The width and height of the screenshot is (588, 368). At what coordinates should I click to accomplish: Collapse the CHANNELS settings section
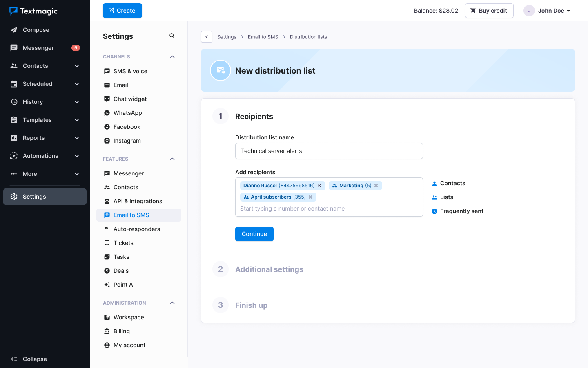tap(172, 56)
